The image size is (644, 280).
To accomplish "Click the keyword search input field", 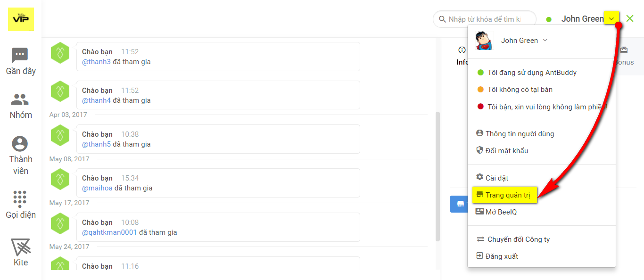I will 485,19.
